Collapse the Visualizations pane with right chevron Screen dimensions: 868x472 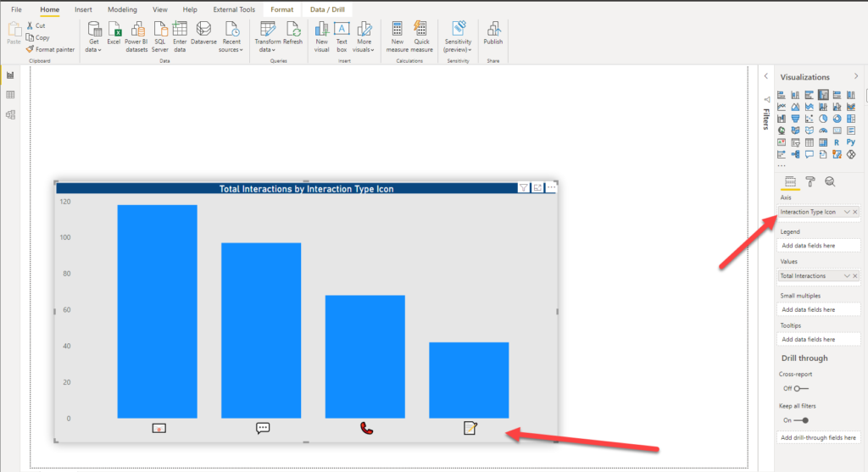click(856, 76)
